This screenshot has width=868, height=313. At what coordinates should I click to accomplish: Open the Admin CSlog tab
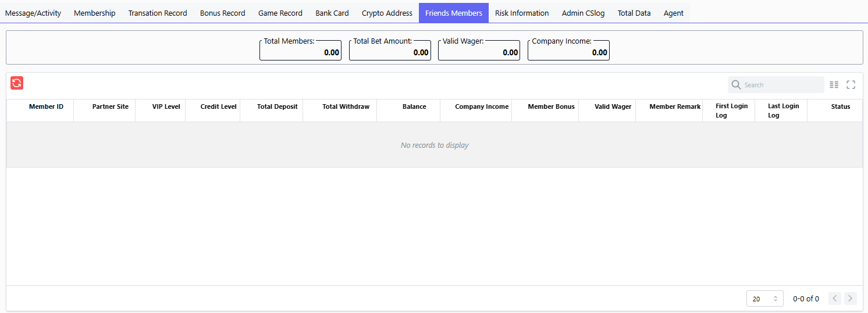point(583,13)
